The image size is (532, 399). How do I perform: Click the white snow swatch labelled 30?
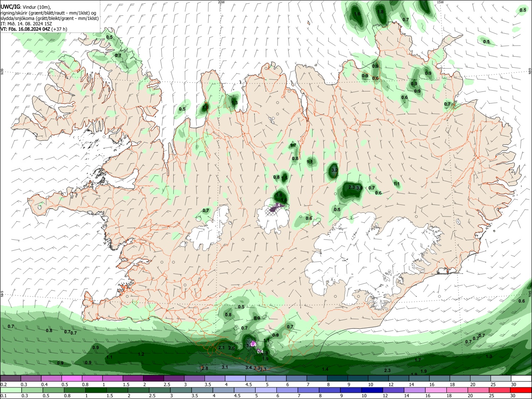pos(521,378)
